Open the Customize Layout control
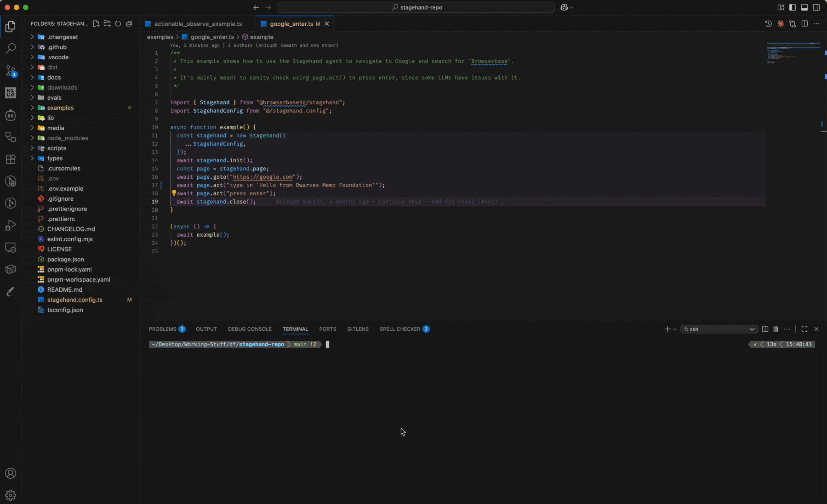Viewport: 827px width, 504px height. [x=781, y=7]
